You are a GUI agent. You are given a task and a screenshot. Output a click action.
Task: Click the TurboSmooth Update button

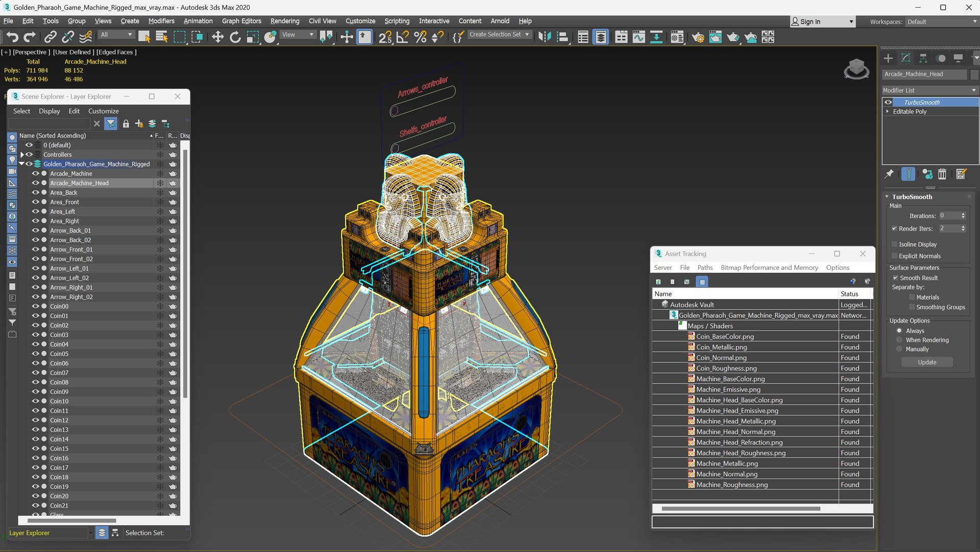point(927,362)
